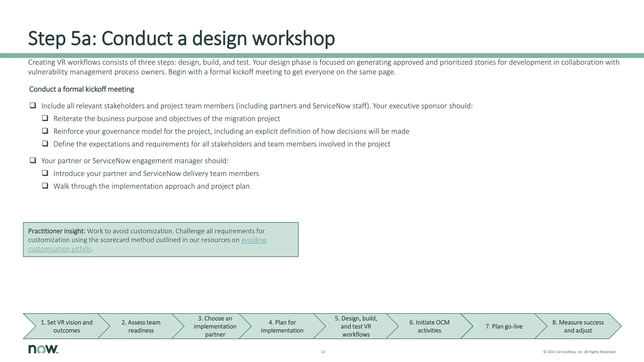Select '5. Design, build, and test VR workflows'

[356, 326]
